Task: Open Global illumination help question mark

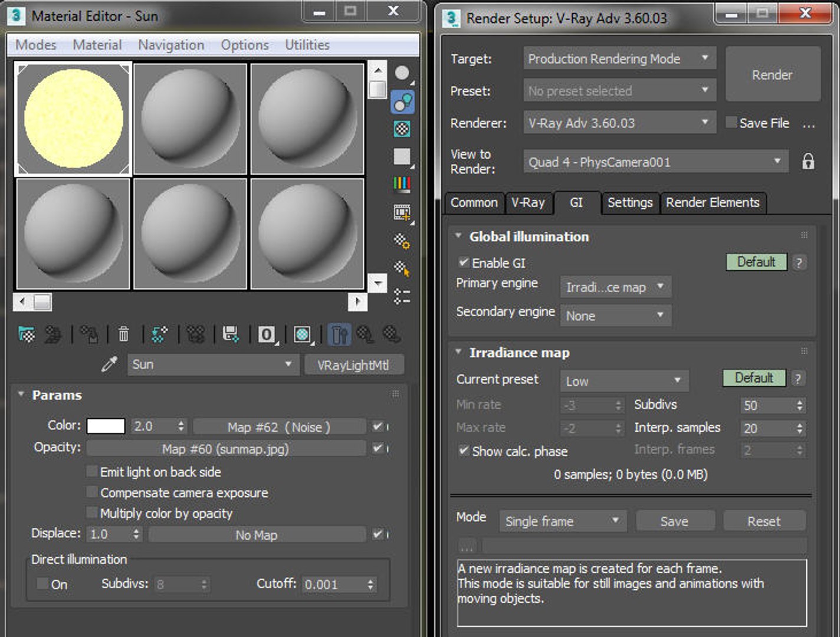Action: click(x=799, y=262)
